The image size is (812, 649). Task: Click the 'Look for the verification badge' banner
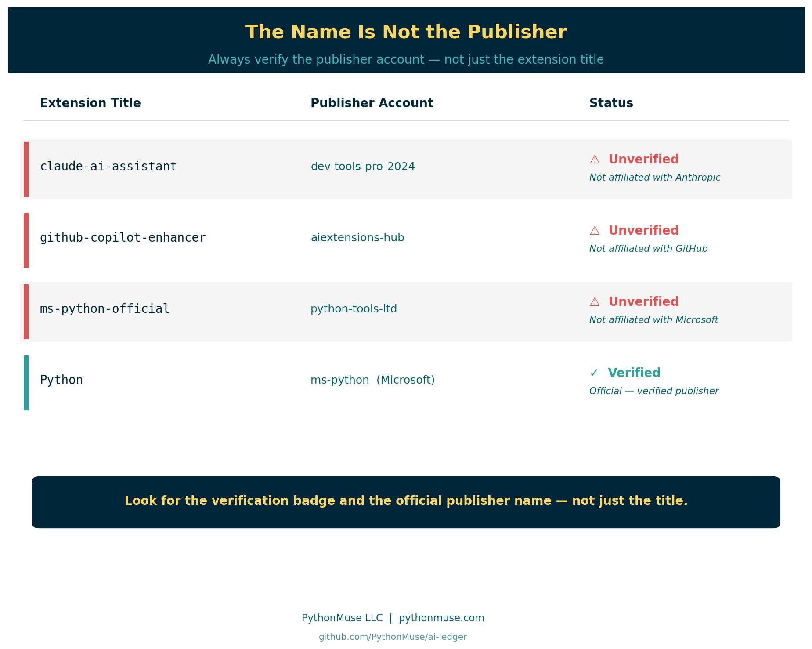click(406, 502)
